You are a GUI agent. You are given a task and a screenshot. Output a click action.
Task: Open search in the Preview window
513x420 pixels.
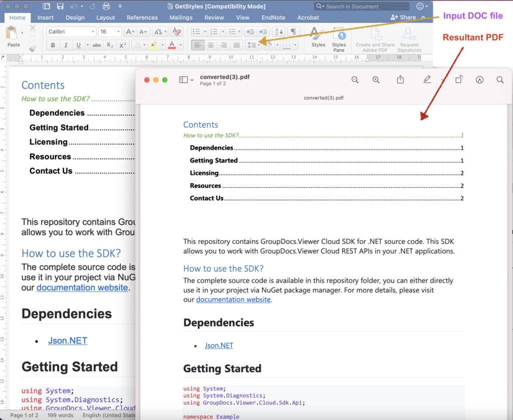[500, 80]
